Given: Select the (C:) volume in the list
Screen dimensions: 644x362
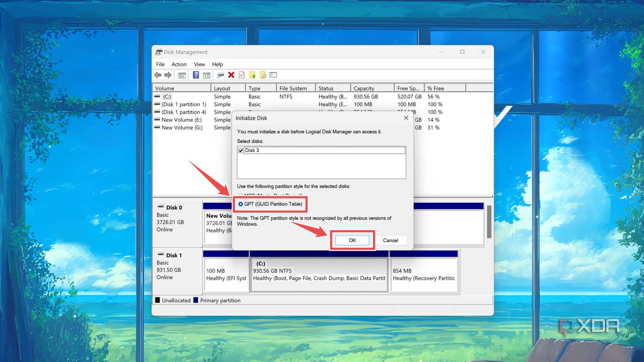Looking at the screenshot, I should pos(167,96).
